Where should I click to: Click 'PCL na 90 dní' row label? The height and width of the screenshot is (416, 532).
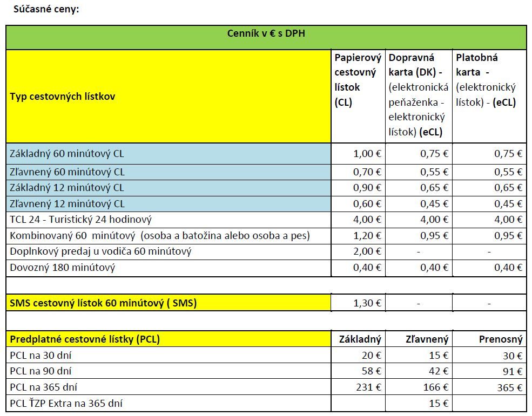coord(41,371)
